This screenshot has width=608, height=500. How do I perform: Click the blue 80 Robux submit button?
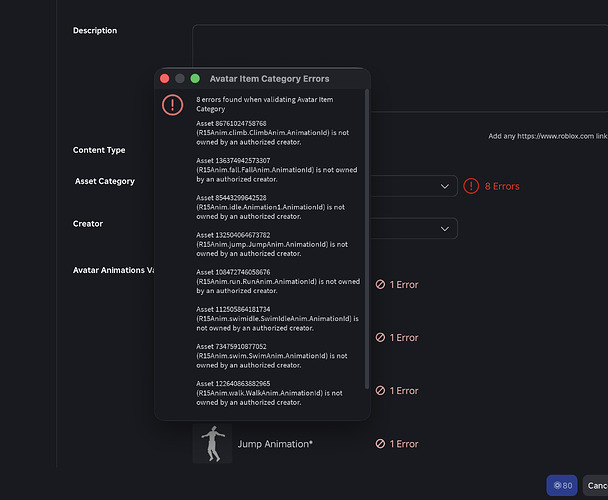562,485
